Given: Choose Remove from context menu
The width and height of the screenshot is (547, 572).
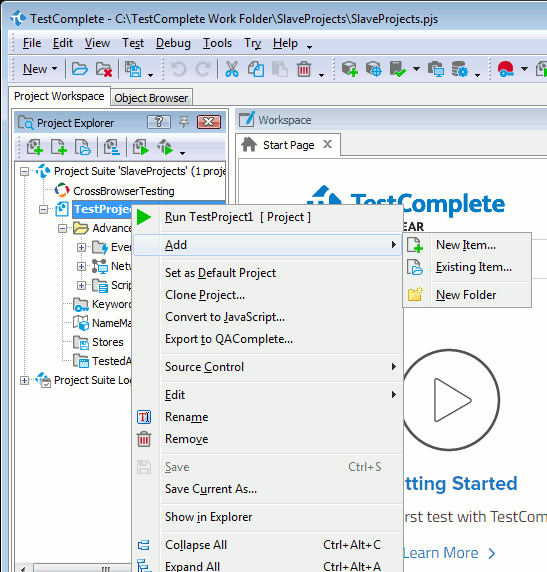Looking at the screenshot, I should [x=267, y=439].
